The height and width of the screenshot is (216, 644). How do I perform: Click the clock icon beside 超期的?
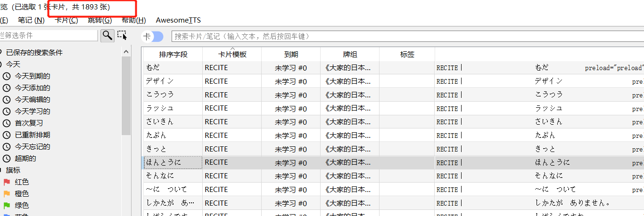7,159
